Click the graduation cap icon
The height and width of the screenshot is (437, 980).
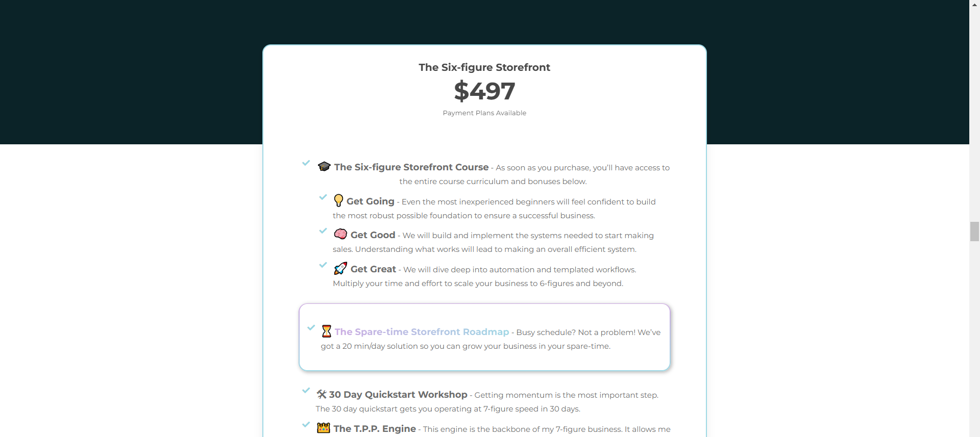click(324, 166)
